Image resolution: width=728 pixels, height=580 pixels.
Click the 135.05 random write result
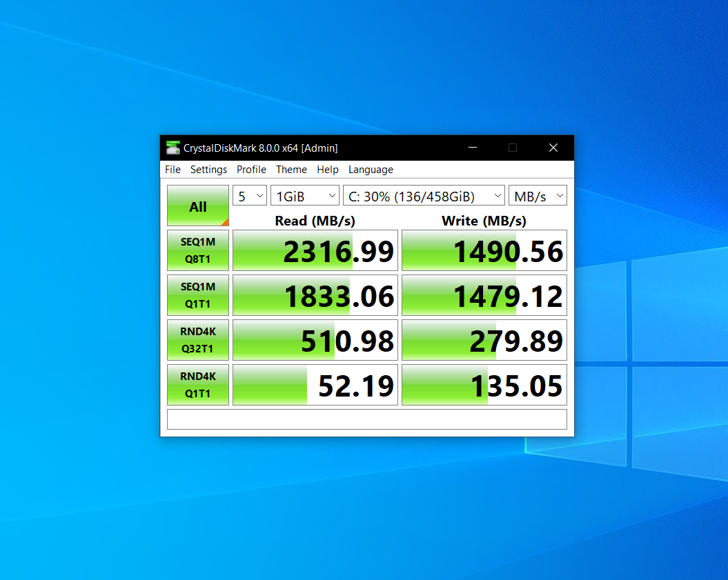484,385
